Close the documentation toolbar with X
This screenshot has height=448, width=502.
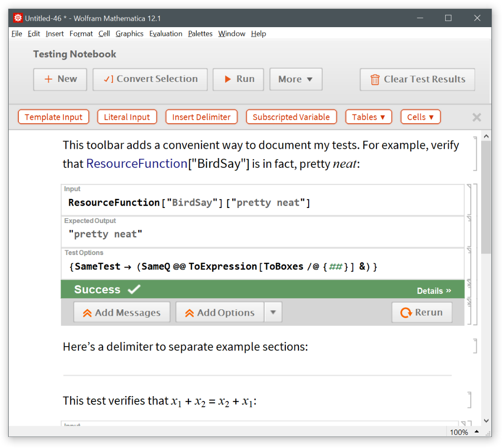476,117
